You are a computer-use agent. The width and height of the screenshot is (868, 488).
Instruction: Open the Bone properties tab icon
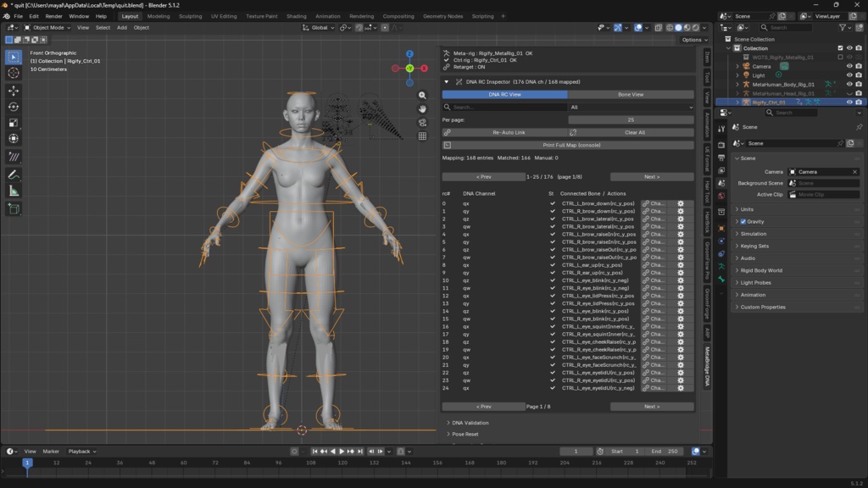tap(721, 280)
